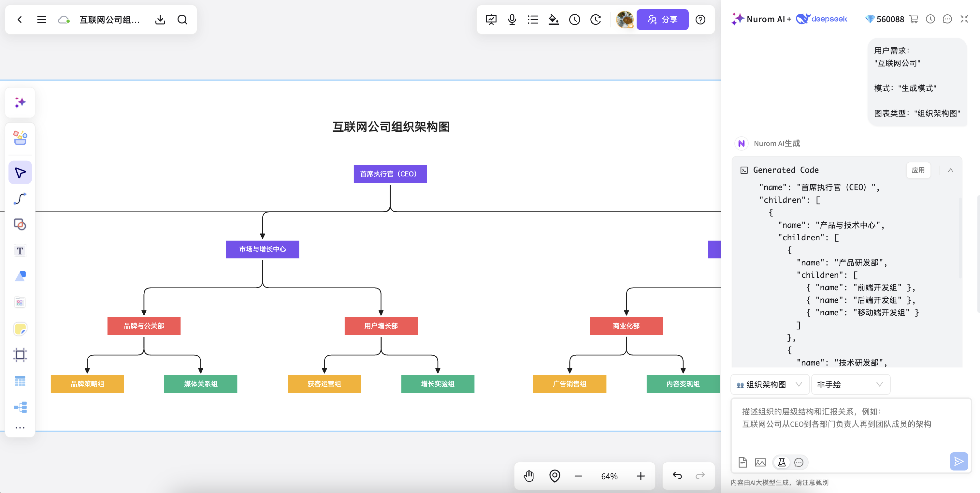Open version history icon
The width and height of the screenshot is (980, 493).
[595, 20]
